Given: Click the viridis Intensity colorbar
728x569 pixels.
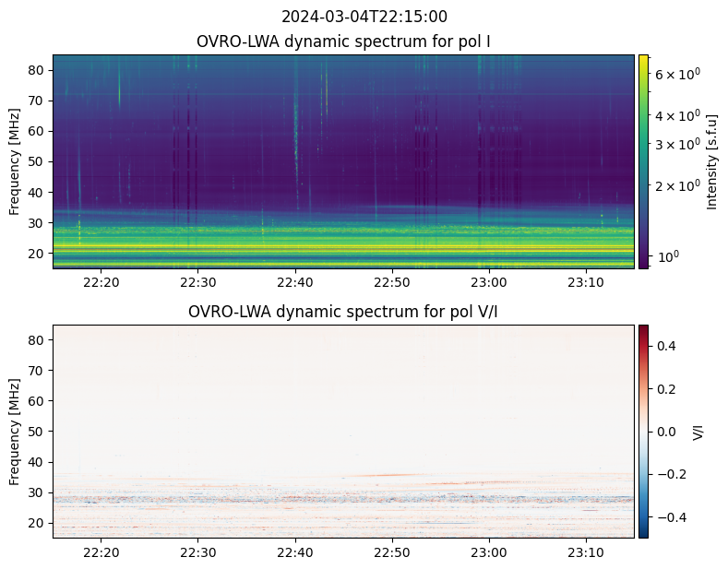Looking at the screenshot, I should (x=643, y=161).
